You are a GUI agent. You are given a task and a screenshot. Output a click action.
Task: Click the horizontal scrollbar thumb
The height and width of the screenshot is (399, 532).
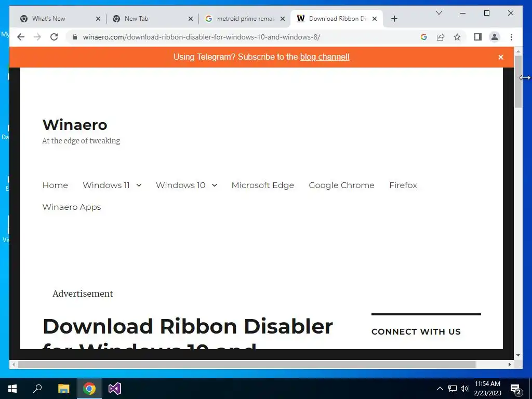[247, 364]
